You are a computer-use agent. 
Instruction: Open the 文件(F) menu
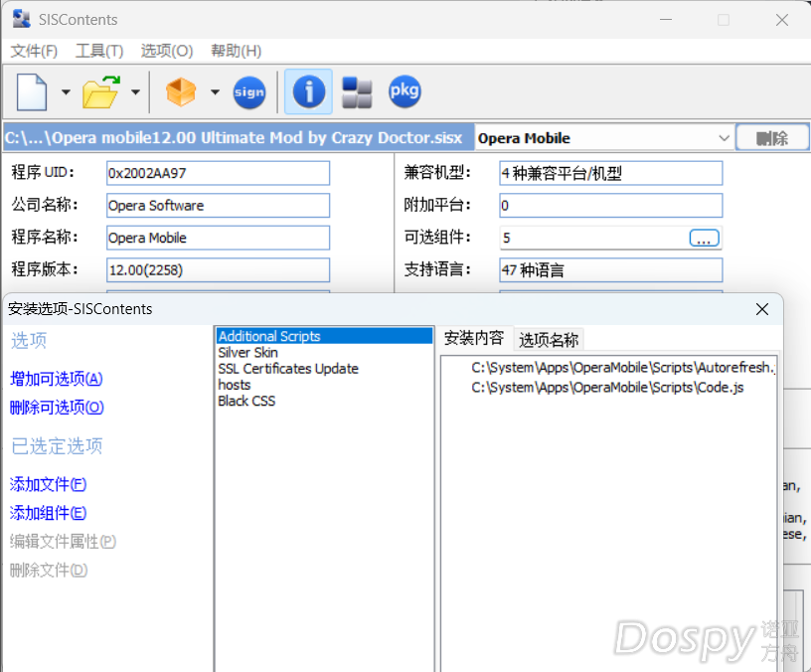[x=34, y=51]
